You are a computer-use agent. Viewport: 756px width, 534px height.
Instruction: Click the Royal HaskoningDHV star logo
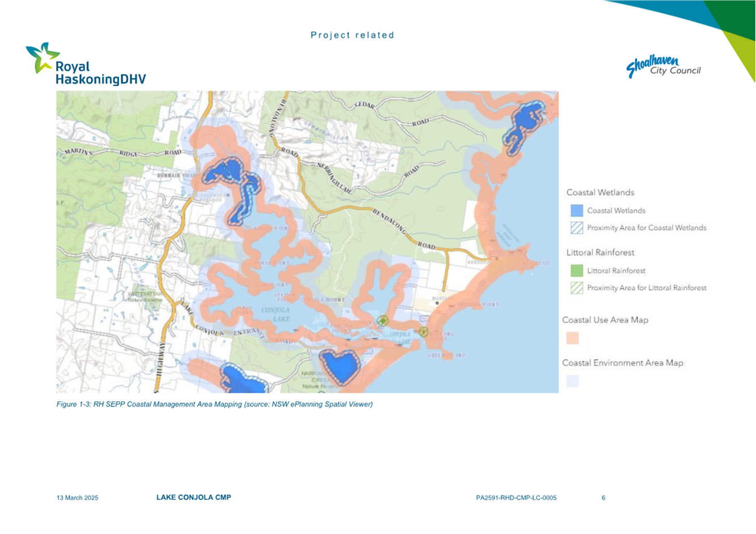click(x=43, y=58)
